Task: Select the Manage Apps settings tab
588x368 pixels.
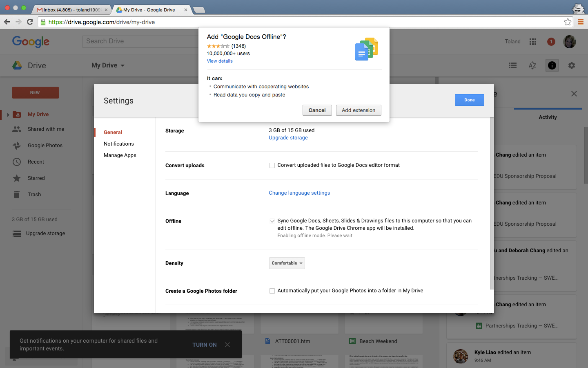Action: (120, 155)
